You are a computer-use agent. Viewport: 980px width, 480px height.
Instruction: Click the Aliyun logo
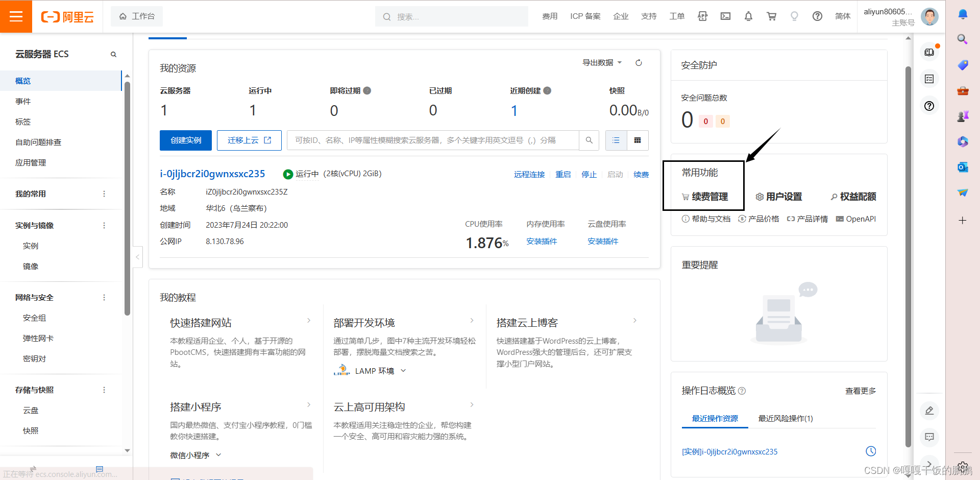[x=67, y=17]
